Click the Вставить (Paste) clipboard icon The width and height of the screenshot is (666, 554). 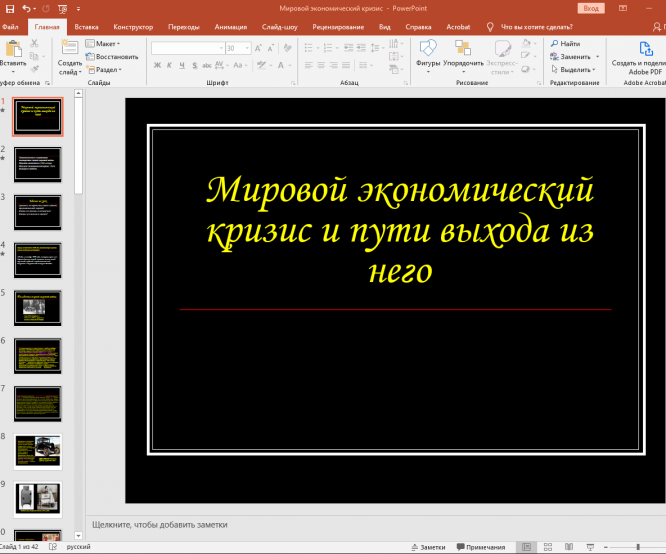(x=12, y=48)
